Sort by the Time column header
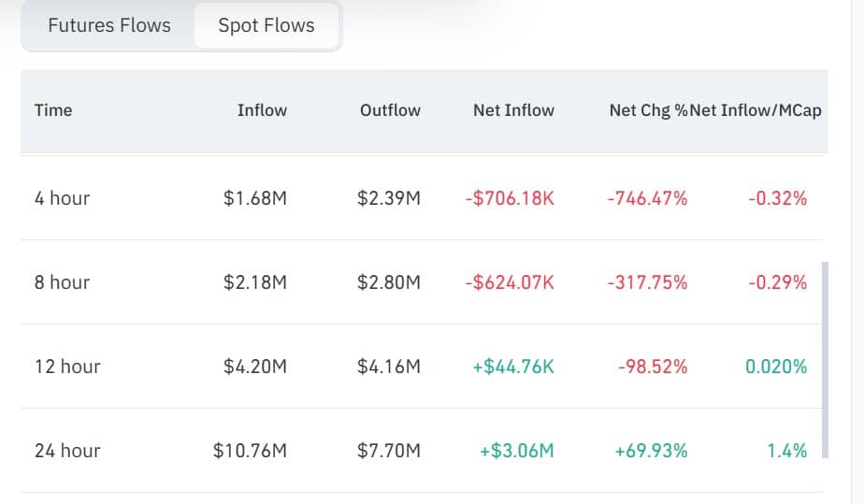 coord(53,110)
